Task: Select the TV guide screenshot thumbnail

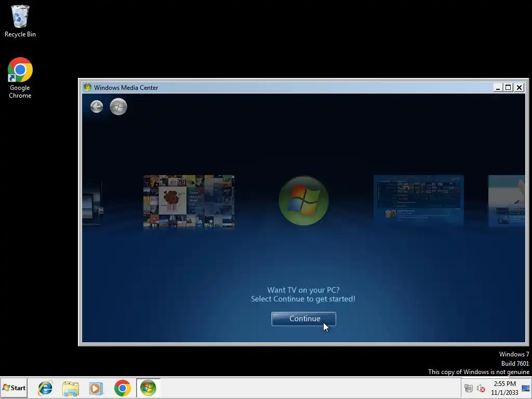Action: (x=418, y=200)
